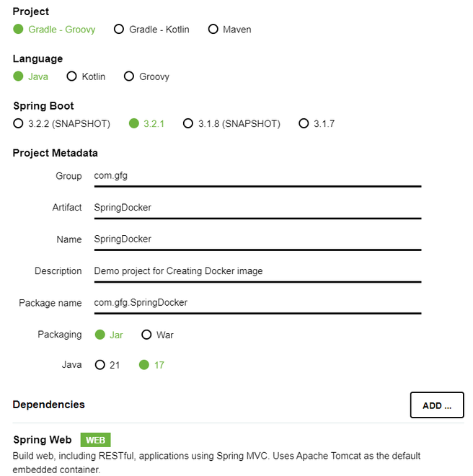Screen dimensions: 473x476
Task: Click the Group input field
Action: click(x=257, y=176)
